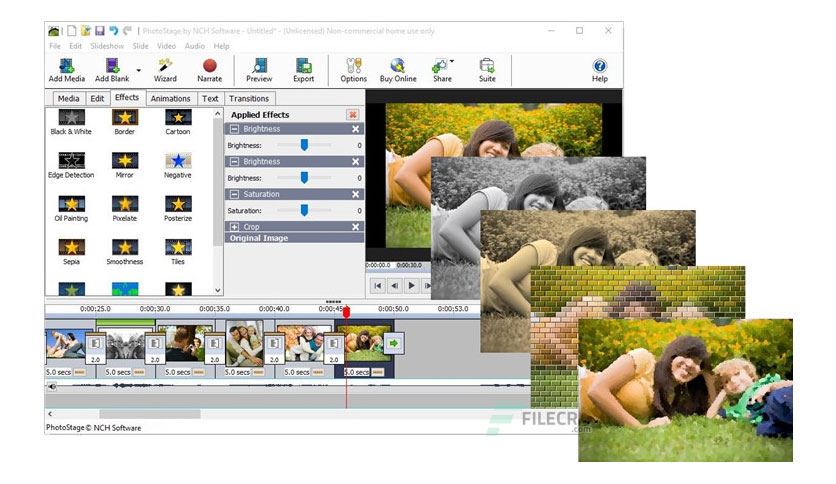Undo last action in title bar
The width and height of the screenshot is (836, 484).
point(114,31)
